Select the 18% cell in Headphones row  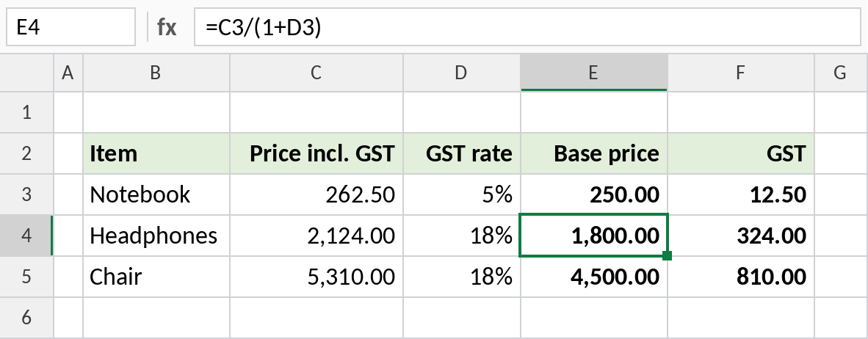click(x=462, y=236)
